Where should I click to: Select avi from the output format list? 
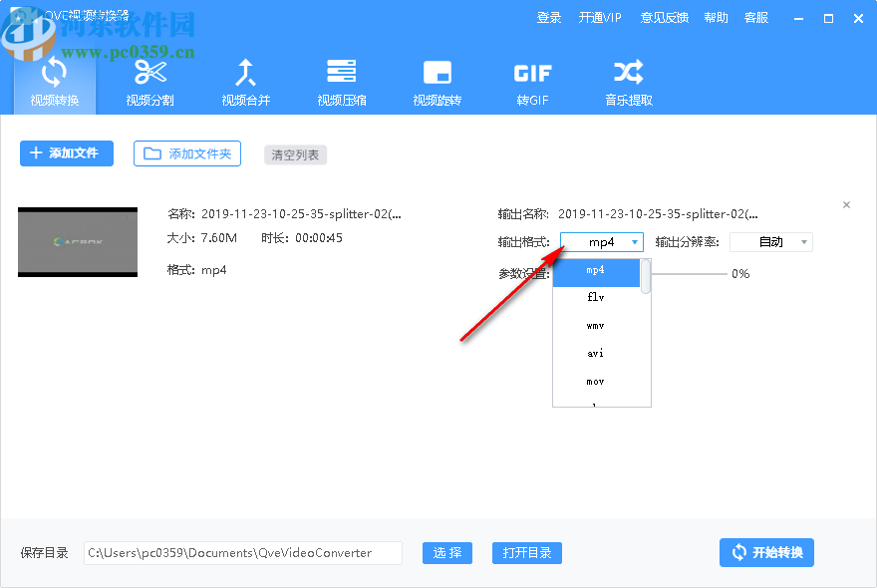(x=595, y=354)
